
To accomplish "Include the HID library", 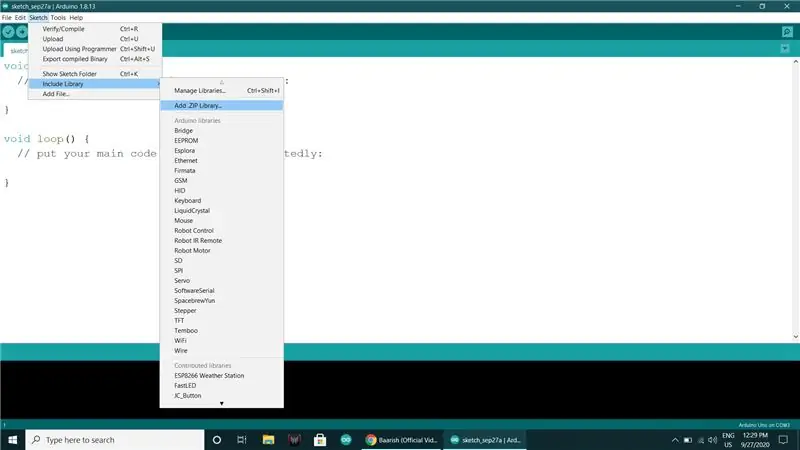I will pyautogui.click(x=221, y=191).
